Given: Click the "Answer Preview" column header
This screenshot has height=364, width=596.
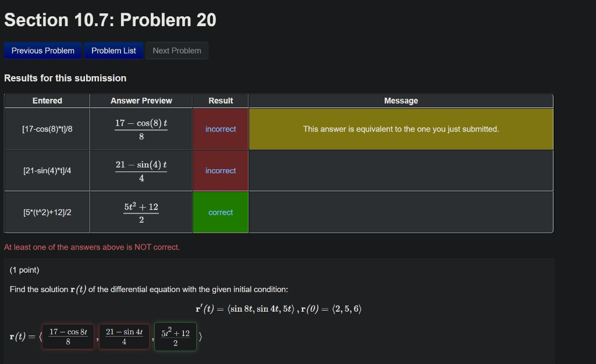Looking at the screenshot, I should tap(141, 101).
